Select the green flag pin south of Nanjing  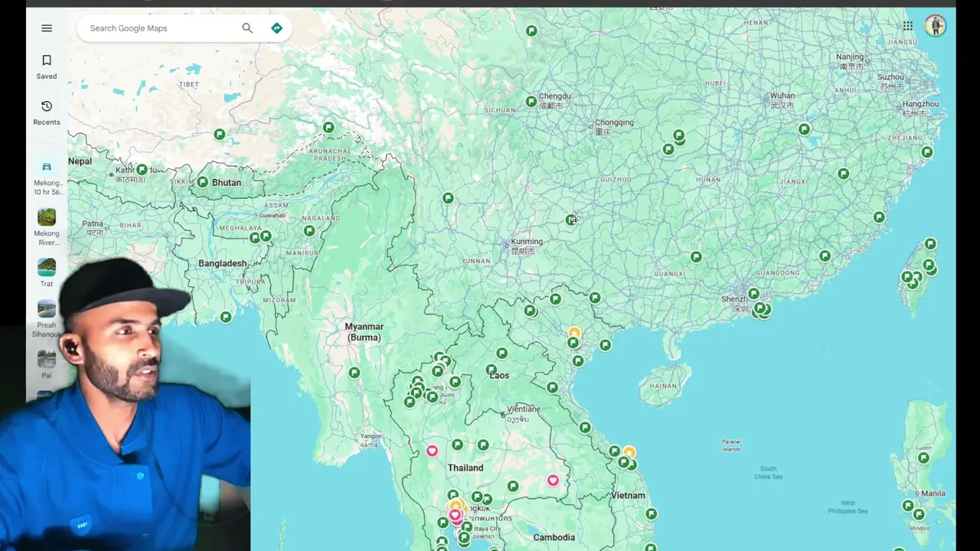804,129
